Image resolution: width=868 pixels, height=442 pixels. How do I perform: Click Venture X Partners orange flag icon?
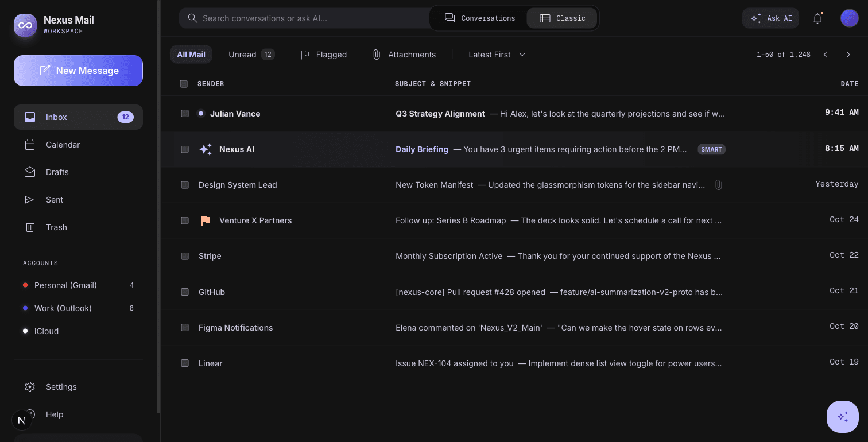pyautogui.click(x=206, y=220)
